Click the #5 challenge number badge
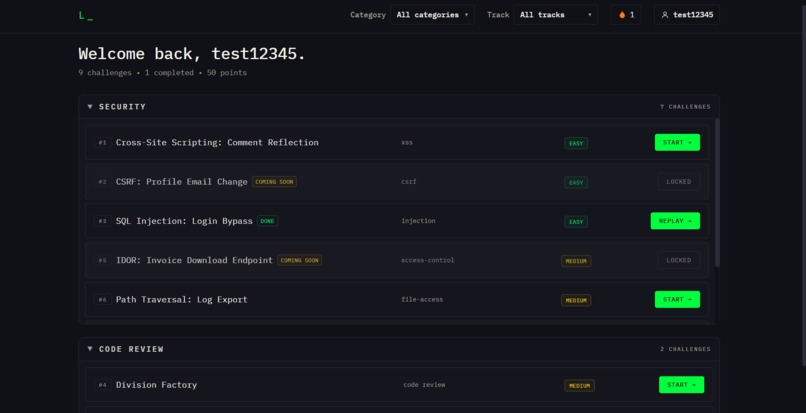This screenshot has width=806, height=413. pyautogui.click(x=102, y=260)
